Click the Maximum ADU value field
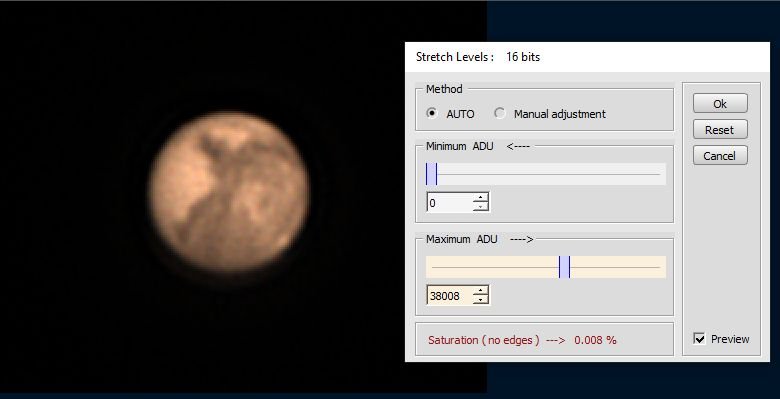Screen dimensions: 780x399 (x=450, y=296)
